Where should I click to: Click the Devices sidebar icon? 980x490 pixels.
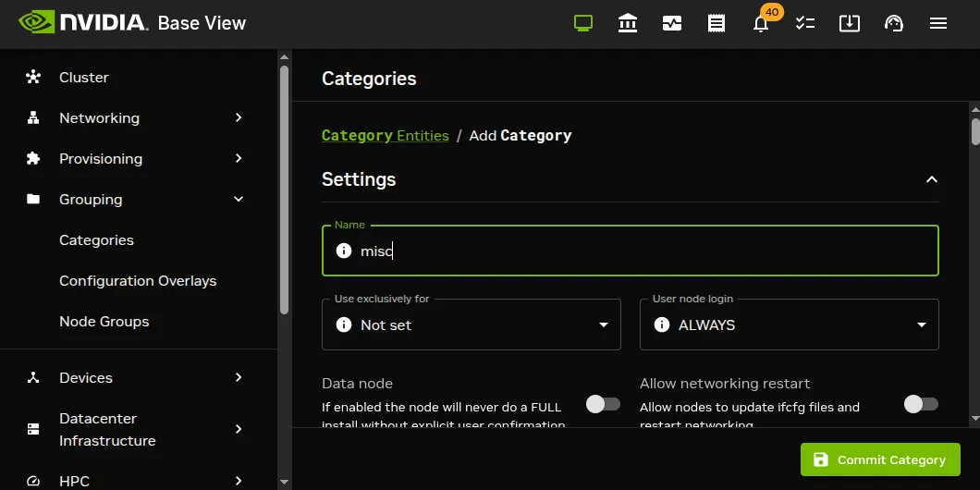coord(33,377)
